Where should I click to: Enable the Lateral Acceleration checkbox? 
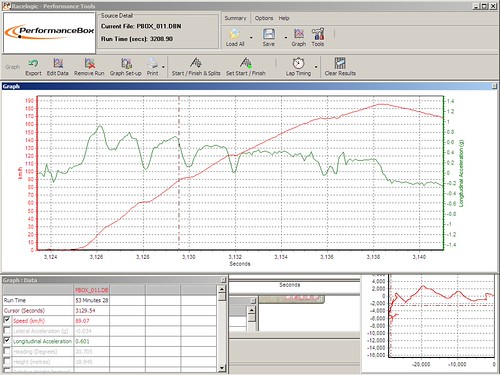7,331
